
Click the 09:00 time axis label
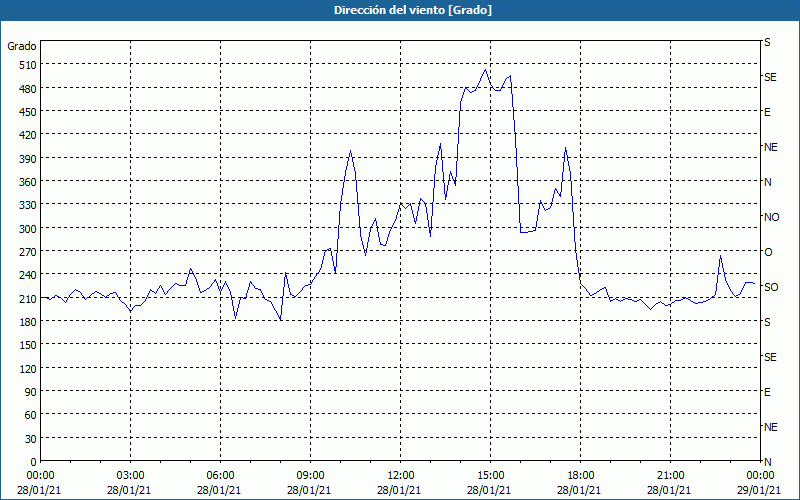(x=310, y=476)
